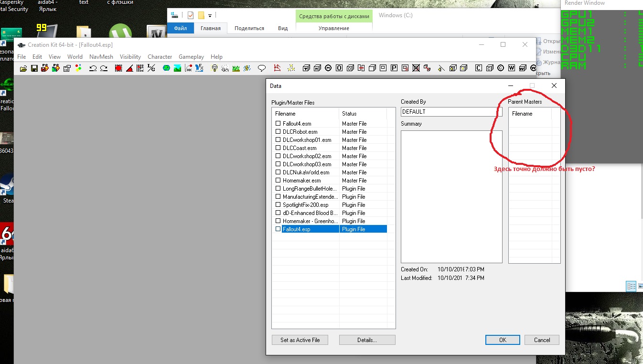Viewport: 643px width, 364px height.
Task: Tick the SpotlightFix-200.esp checkbox
Action: coord(278,205)
